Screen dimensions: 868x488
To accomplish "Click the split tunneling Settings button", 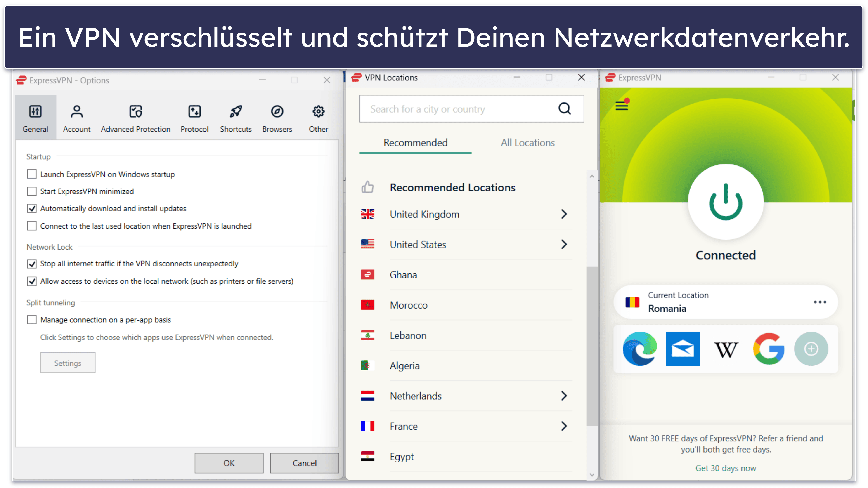I will click(x=68, y=363).
